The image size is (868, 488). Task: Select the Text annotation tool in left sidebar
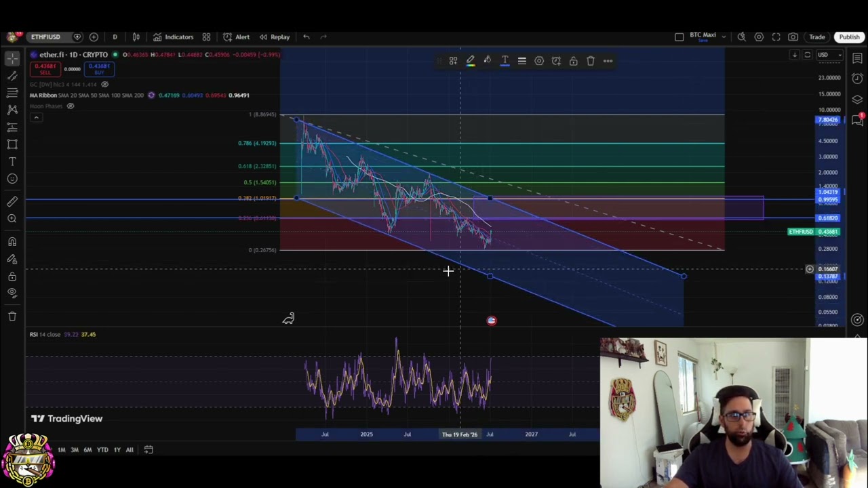(x=12, y=161)
